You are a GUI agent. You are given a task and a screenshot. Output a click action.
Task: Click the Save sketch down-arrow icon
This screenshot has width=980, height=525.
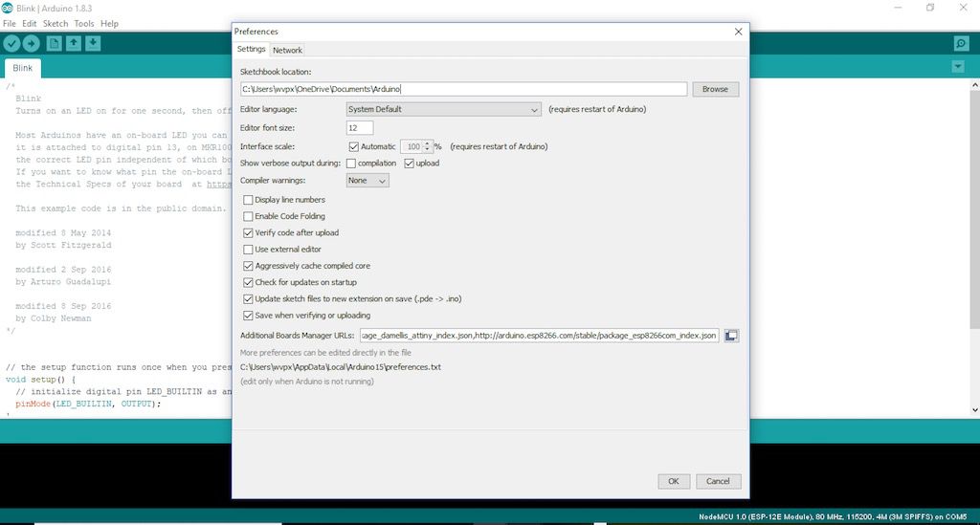(93, 43)
